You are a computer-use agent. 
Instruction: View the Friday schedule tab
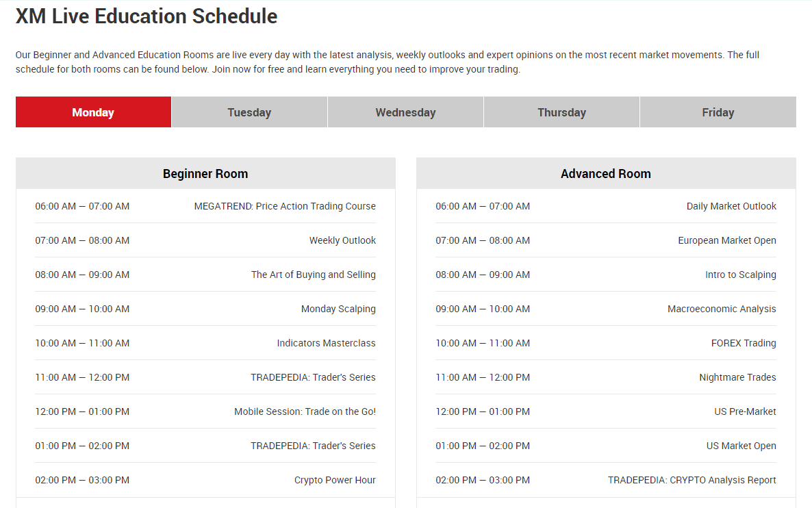click(x=718, y=112)
